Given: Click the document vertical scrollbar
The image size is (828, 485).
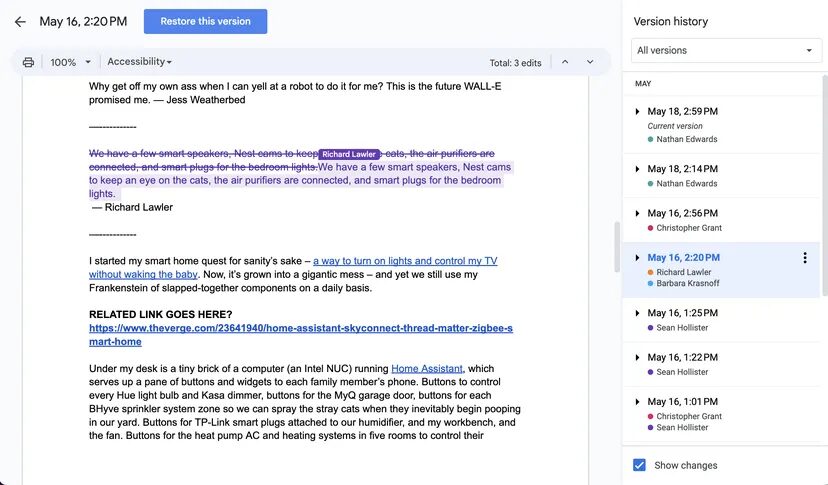Looking at the screenshot, I should point(615,250).
